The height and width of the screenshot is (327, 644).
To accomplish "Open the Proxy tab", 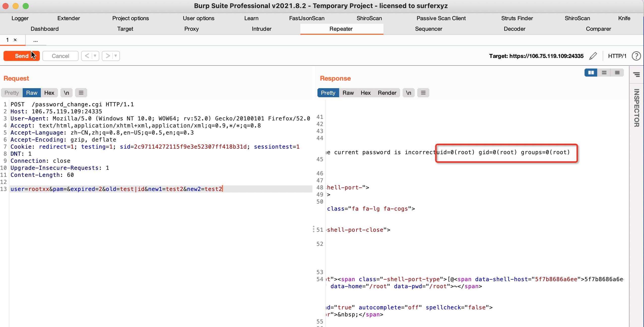I will [191, 29].
